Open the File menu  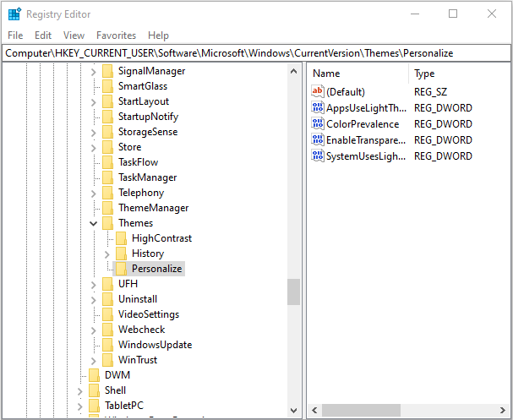(x=15, y=35)
